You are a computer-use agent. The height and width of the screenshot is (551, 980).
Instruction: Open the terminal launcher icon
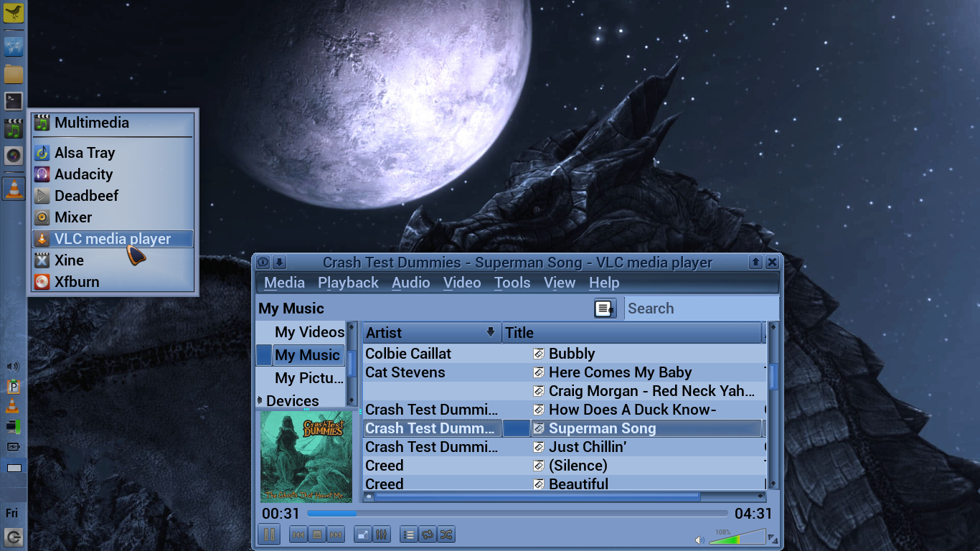pyautogui.click(x=14, y=101)
